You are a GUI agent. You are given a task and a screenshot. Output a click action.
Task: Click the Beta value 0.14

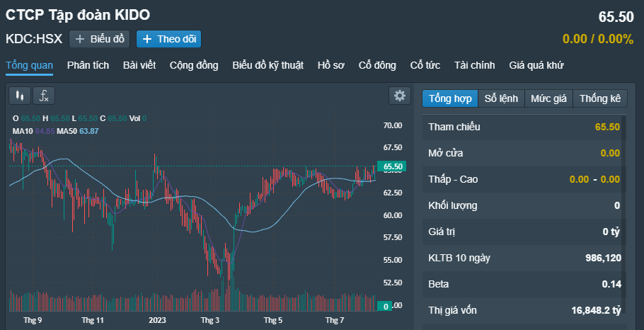[x=611, y=284]
